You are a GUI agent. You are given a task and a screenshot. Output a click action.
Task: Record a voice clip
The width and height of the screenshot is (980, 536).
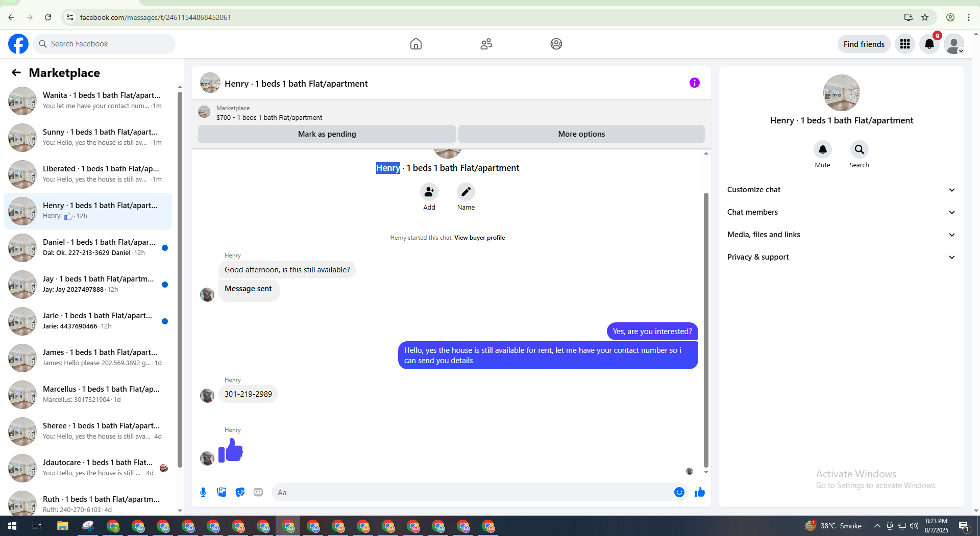tap(203, 492)
